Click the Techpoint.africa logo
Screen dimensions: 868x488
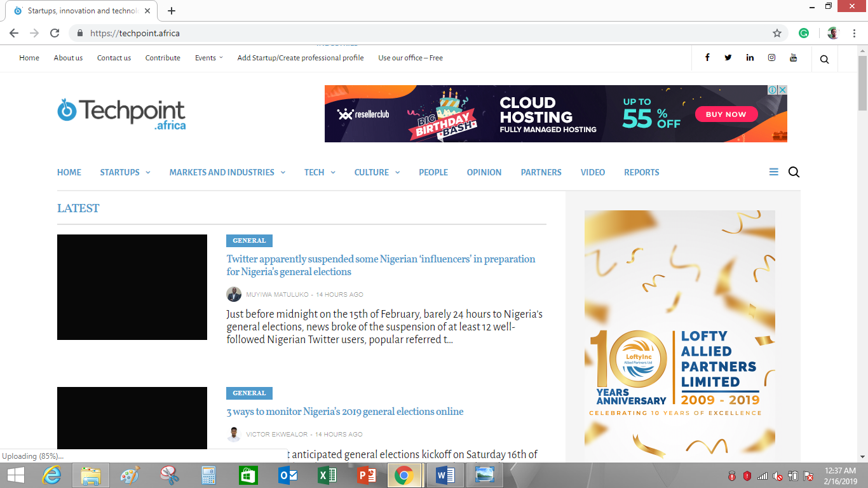coord(121,114)
